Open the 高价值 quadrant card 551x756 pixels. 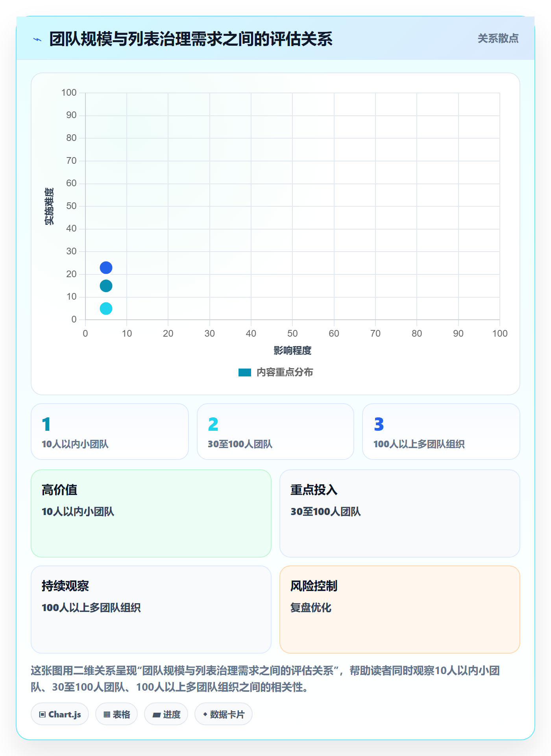(151, 513)
